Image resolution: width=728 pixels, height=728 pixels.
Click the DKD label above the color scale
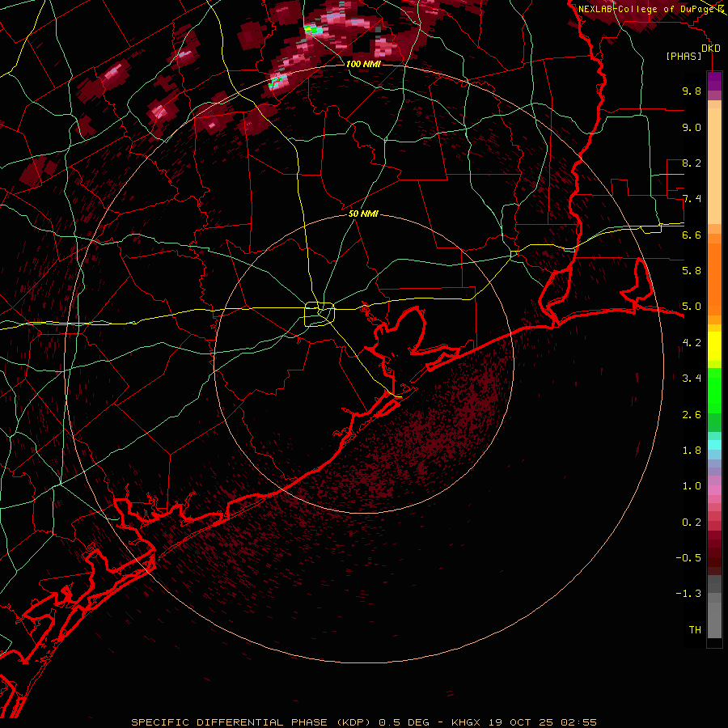(710, 48)
